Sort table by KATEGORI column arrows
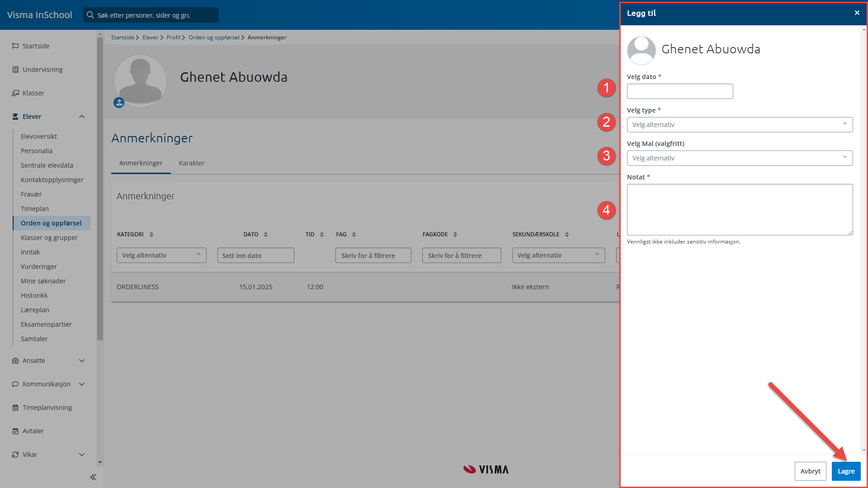868x488 pixels. [151, 235]
